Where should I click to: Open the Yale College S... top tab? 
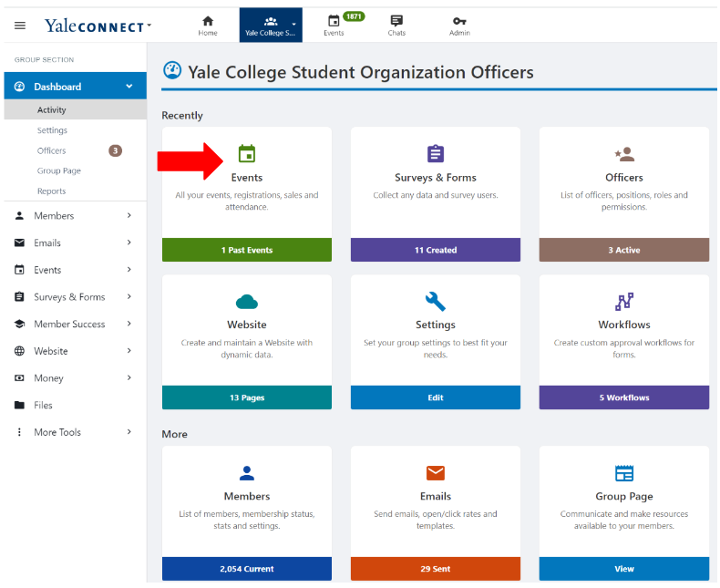click(x=271, y=25)
